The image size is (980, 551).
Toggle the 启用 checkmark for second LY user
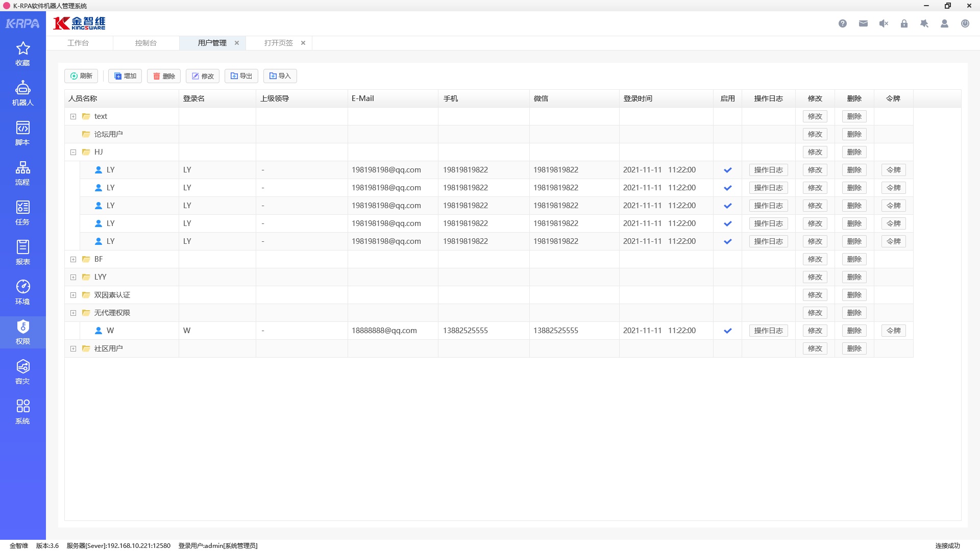tap(728, 188)
